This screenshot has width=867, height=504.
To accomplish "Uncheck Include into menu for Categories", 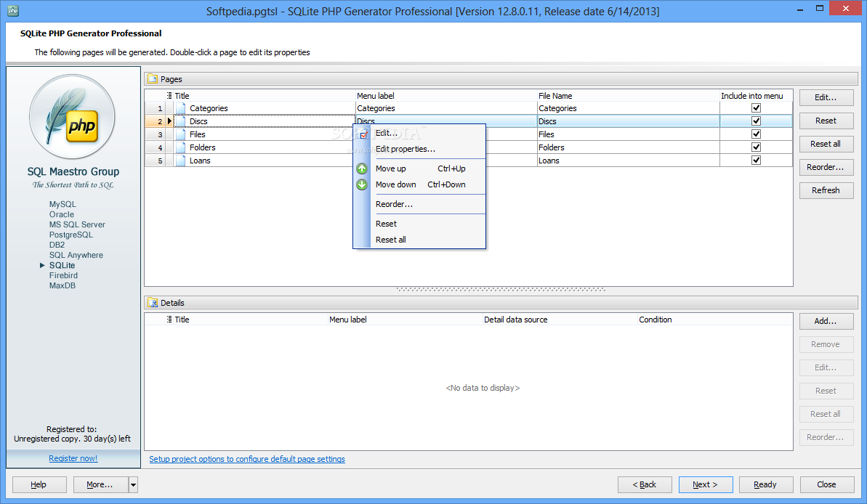I will (756, 107).
